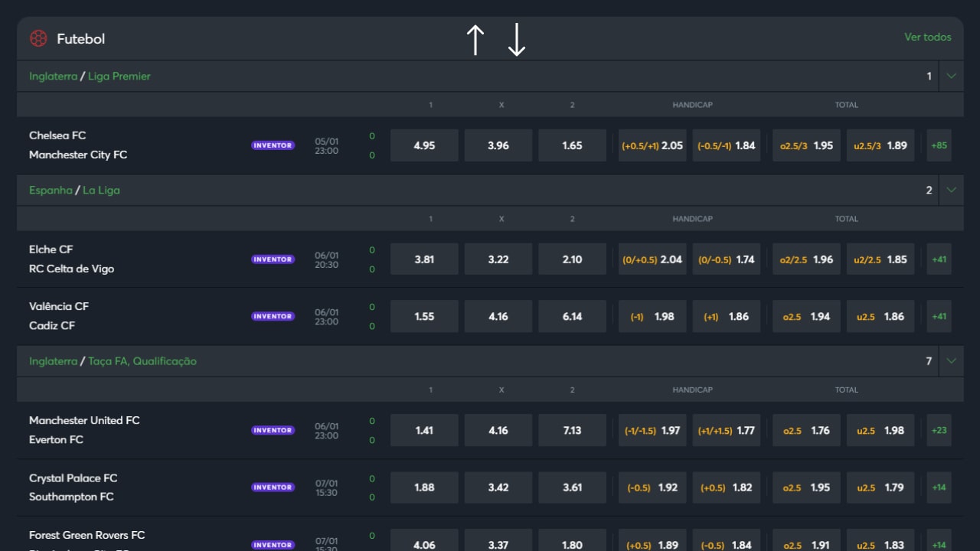Image resolution: width=980 pixels, height=551 pixels.
Task: Open the Inglaterra link beside Liga Premier
Action: (x=53, y=76)
